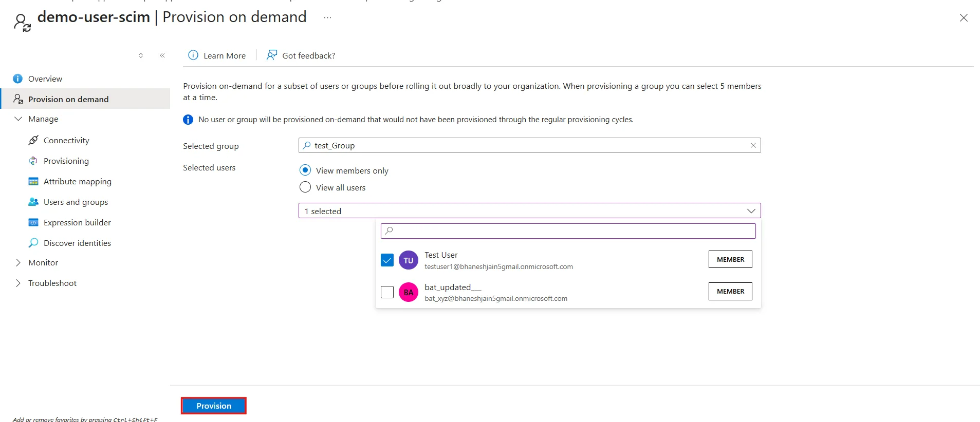Image resolution: width=980 pixels, height=422 pixels.
Task: Click the Manage section label
Action: tap(43, 119)
